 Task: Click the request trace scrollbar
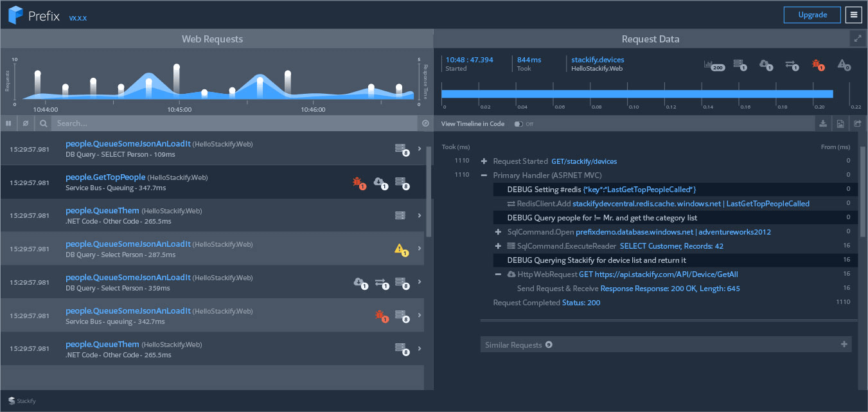pyautogui.click(x=864, y=193)
